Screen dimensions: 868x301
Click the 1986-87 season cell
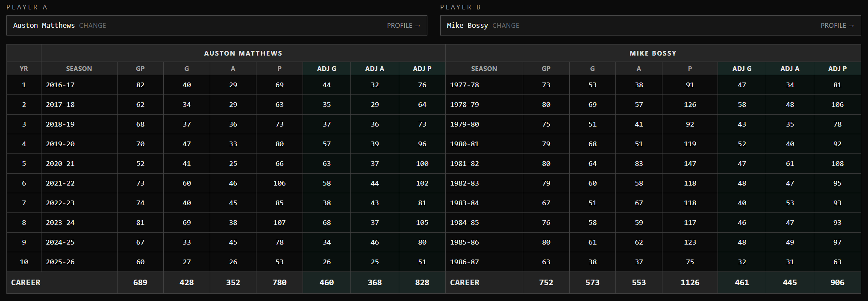(464, 262)
